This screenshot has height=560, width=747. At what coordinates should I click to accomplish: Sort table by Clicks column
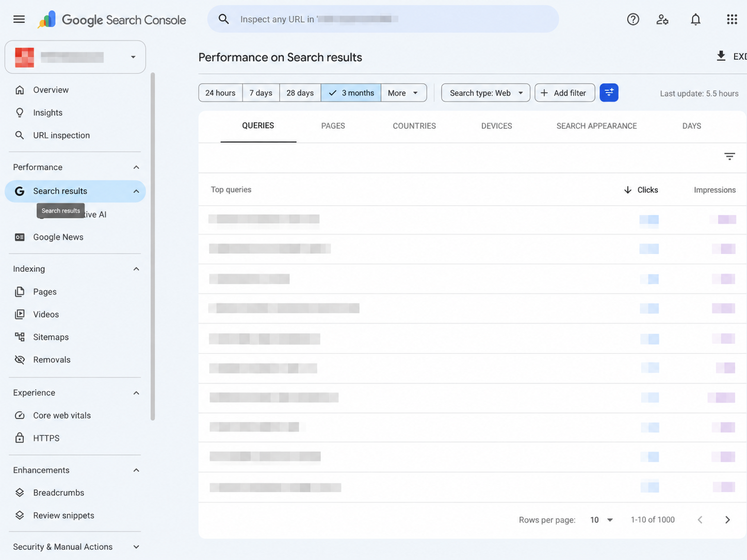641,190
